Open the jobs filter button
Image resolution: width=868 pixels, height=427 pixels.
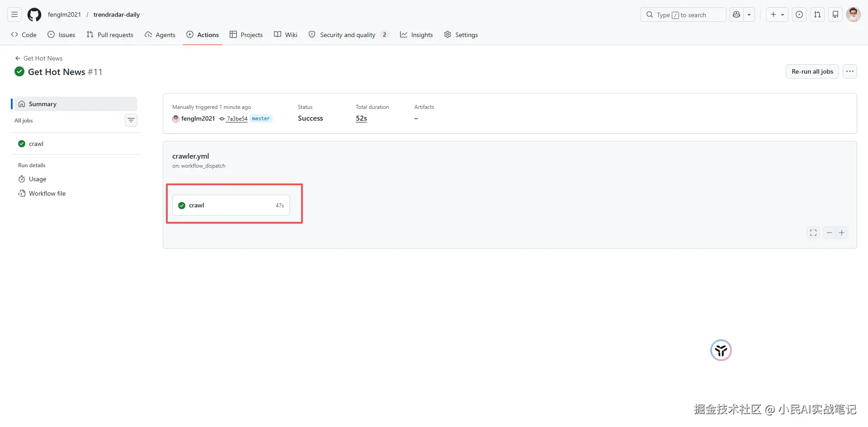click(131, 120)
